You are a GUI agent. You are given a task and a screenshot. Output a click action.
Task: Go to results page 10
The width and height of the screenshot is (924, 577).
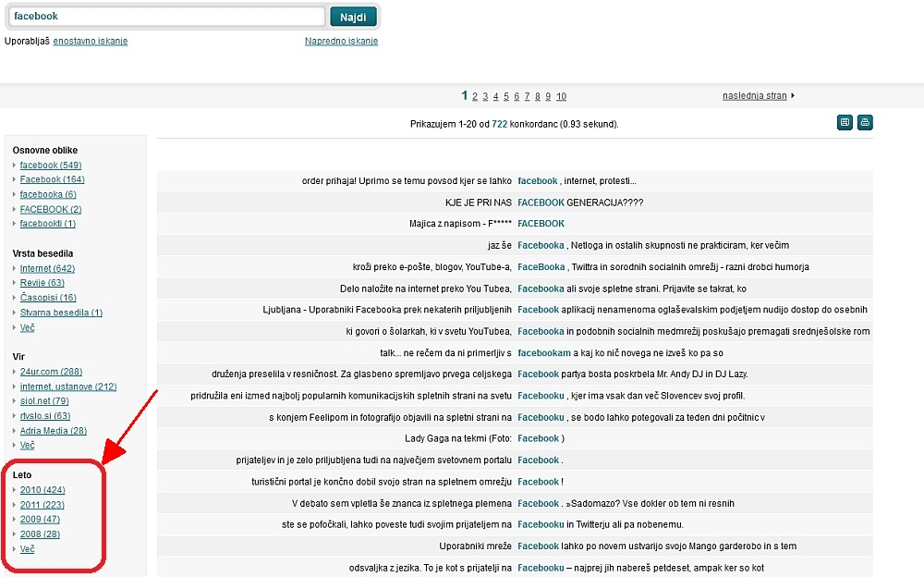click(561, 96)
